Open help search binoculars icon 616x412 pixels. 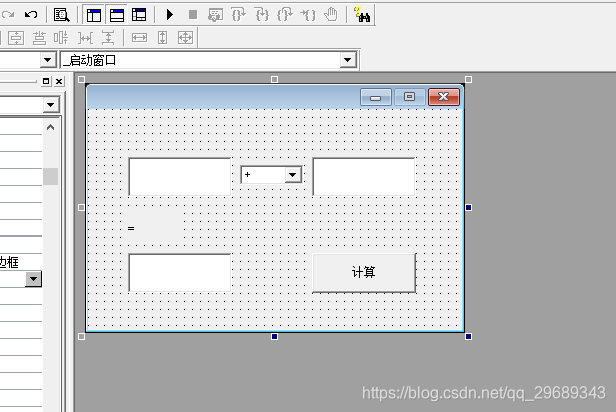point(362,15)
